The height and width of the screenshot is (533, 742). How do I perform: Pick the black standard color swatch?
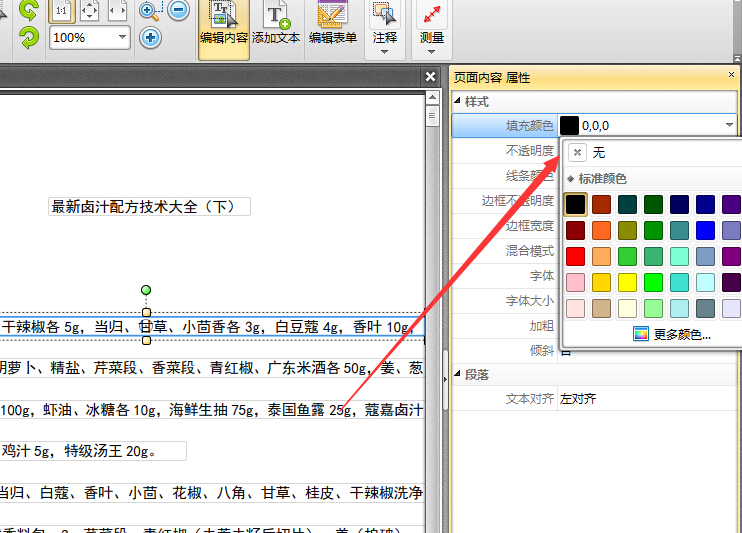tap(575, 204)
